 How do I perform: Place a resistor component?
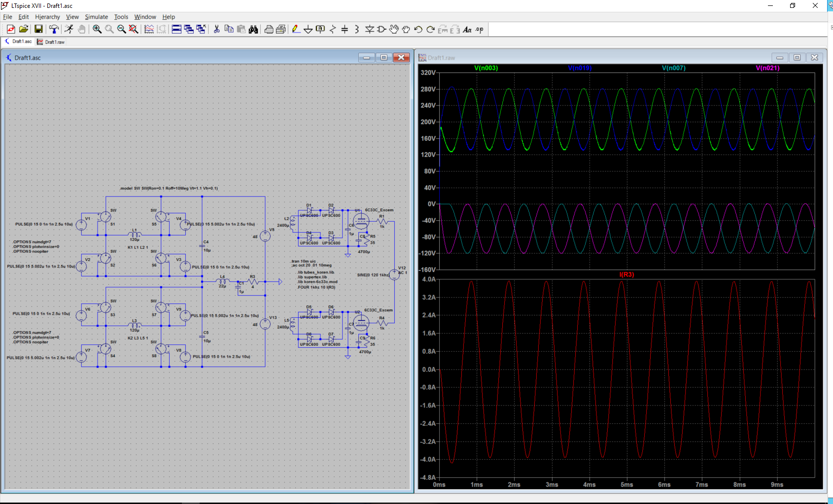(x=333, y=30)
